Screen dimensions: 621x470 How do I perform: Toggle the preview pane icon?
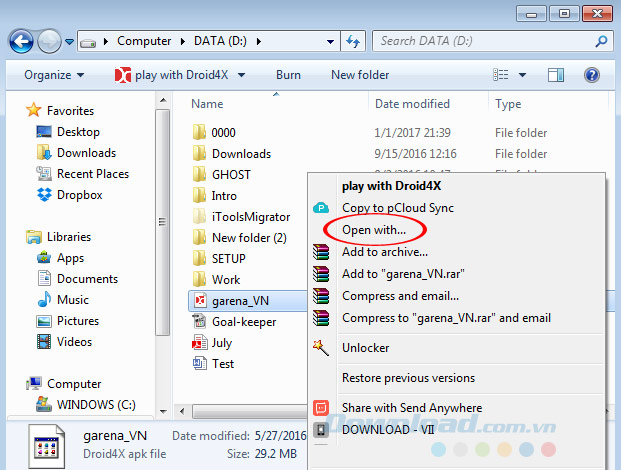pos(554,75)
